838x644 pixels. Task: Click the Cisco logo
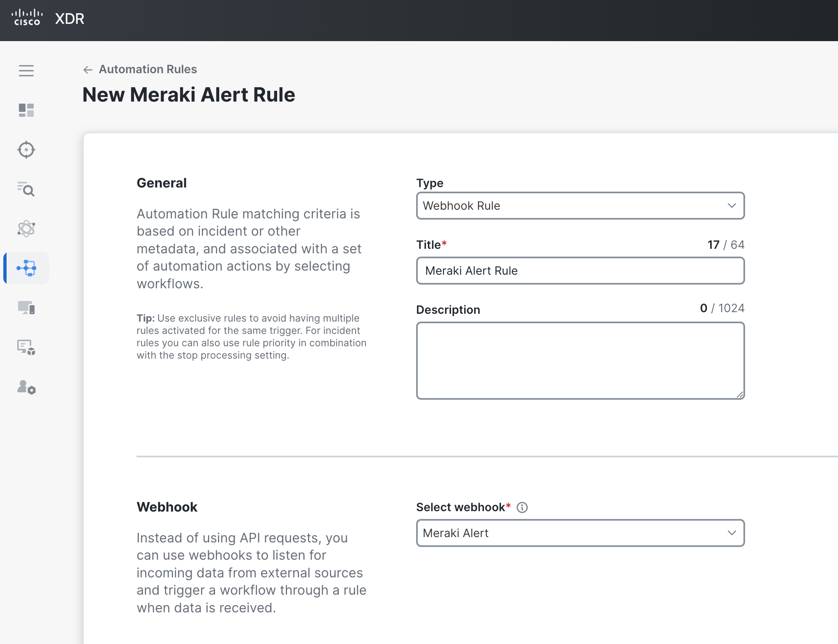[x=27, y=18]
